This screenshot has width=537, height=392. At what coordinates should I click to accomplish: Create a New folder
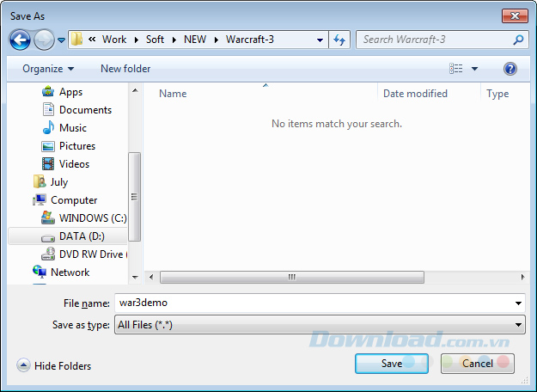[x=125, y=69]
